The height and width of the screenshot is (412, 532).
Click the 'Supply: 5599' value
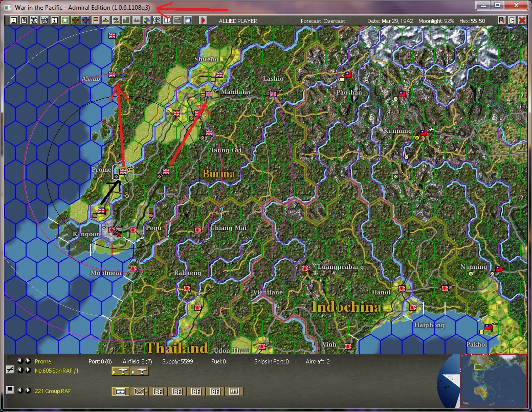point(178,361)
